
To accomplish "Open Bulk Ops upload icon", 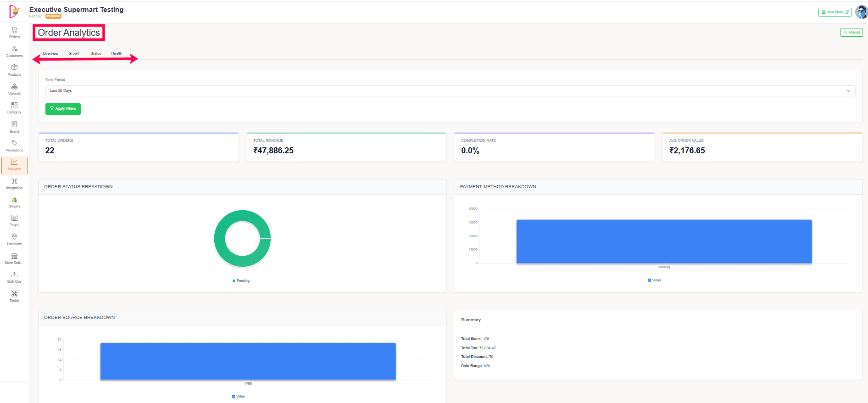I will [14, 275].
